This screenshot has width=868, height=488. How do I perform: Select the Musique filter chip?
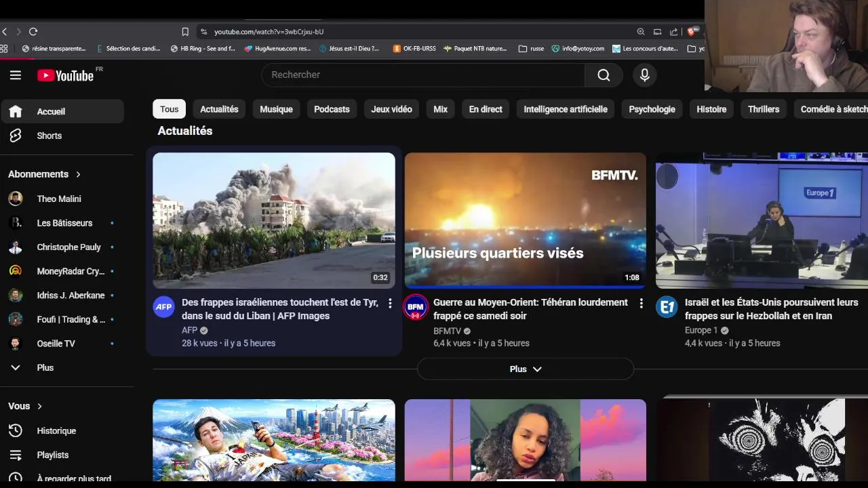coord(276,109)
